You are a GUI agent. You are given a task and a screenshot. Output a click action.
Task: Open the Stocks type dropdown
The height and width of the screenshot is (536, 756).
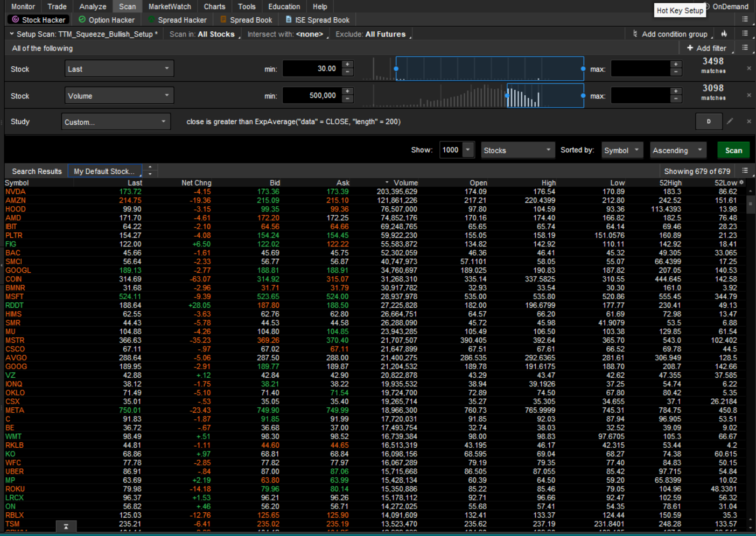[517, 150]
